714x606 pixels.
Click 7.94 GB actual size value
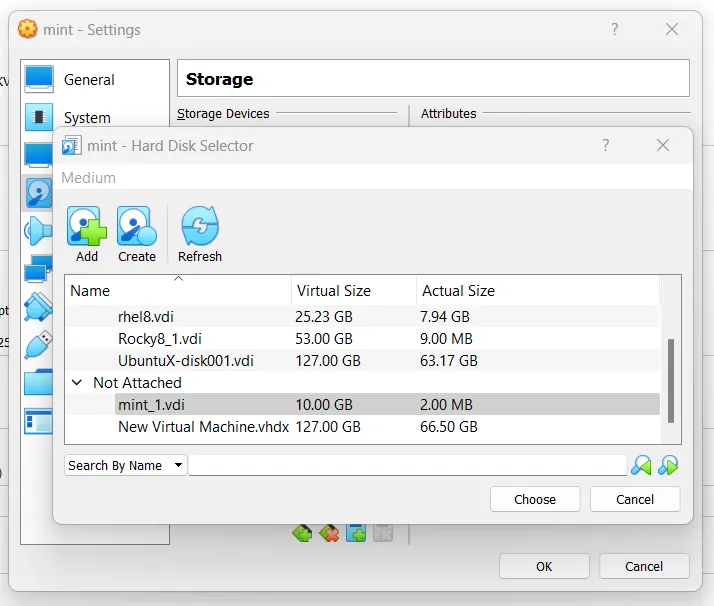pos(444,316)
